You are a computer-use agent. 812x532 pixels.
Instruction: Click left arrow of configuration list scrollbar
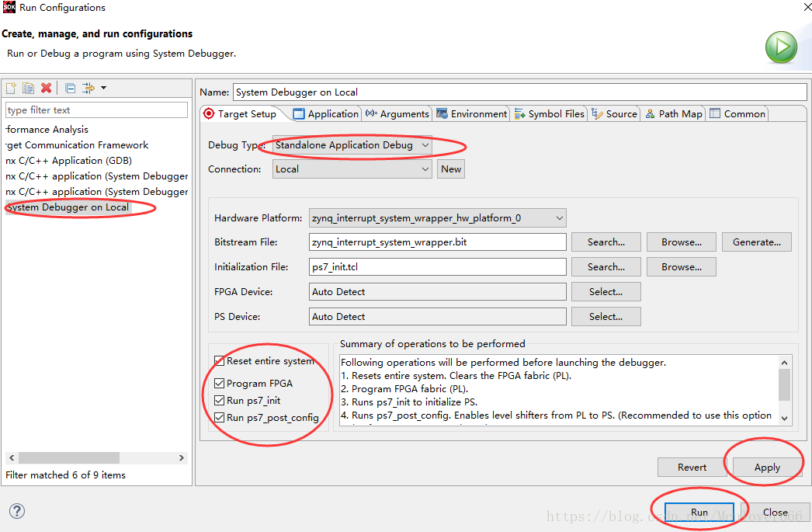click(x=12, y=458)
